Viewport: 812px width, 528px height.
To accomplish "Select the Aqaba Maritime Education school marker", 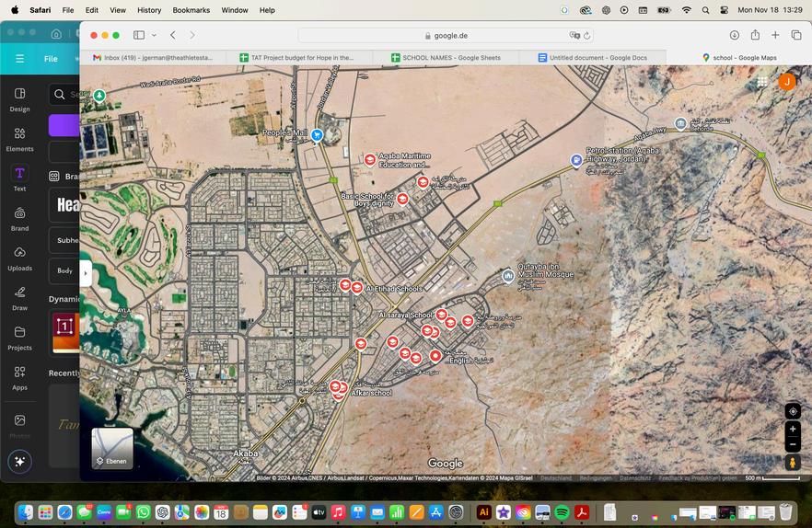I will point(370,159).
